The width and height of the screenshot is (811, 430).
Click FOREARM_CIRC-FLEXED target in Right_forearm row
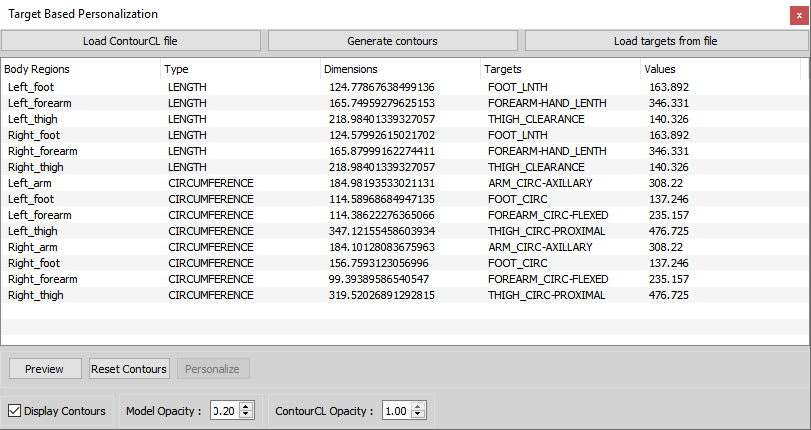[548, 279]
